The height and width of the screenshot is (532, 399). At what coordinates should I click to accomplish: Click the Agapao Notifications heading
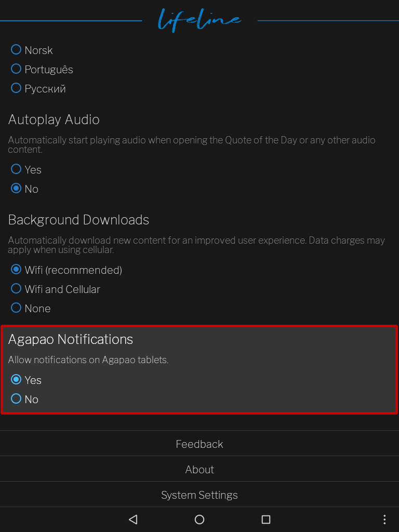[x=71, y=339]
